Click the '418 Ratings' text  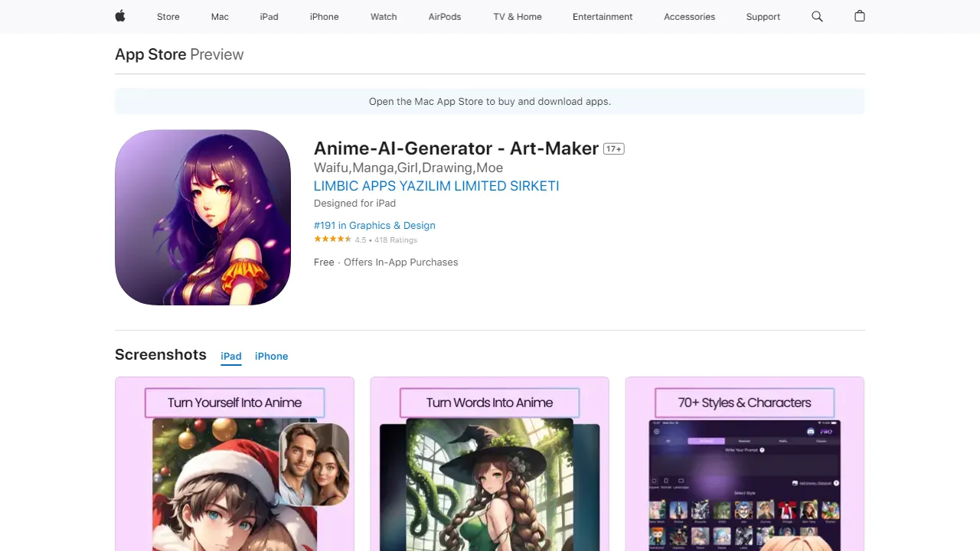(396, 240)
